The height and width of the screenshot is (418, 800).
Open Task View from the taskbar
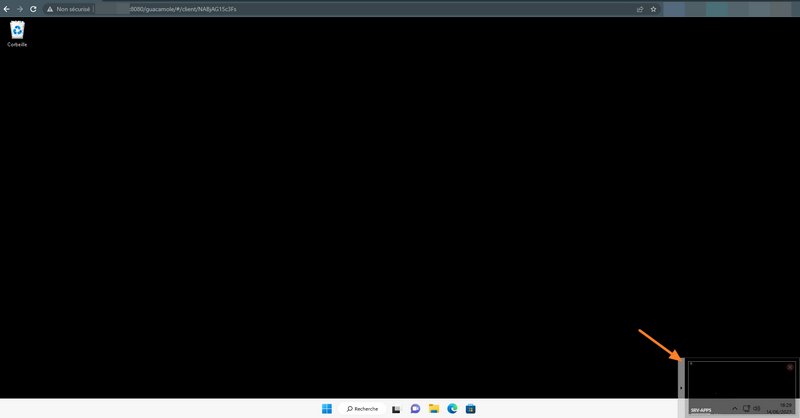pos(396,409)
